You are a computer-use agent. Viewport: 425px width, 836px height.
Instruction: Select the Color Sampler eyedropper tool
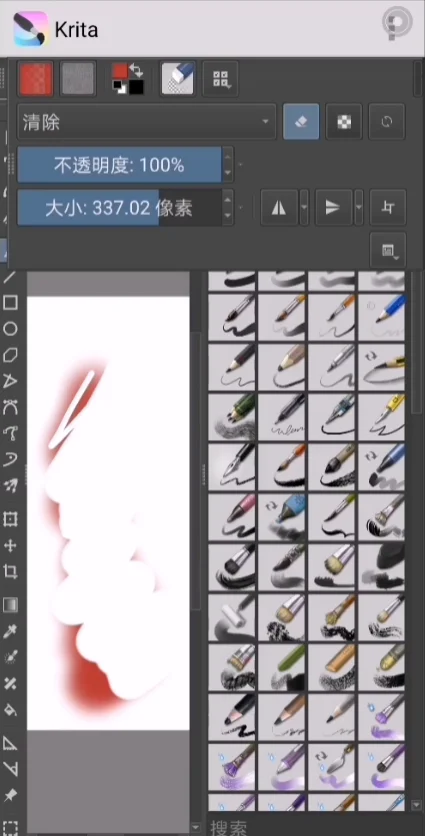pos(10,631)
